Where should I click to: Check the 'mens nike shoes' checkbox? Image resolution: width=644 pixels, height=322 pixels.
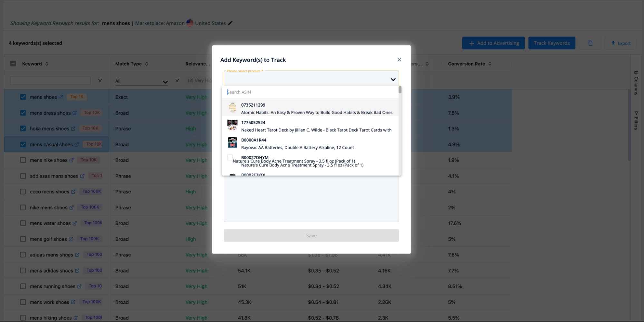[x=23, y=160]
